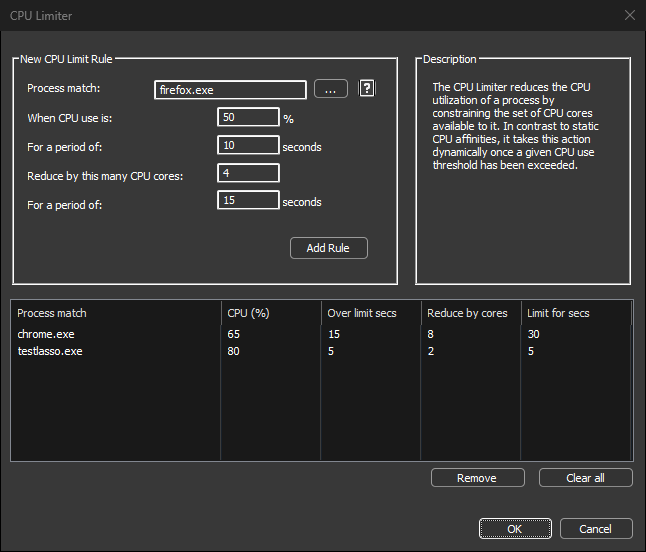Click the Process match field containing firefox.exe
This screenshot has width=646, height=552.
pyautogui.click(x=230, y=90)
